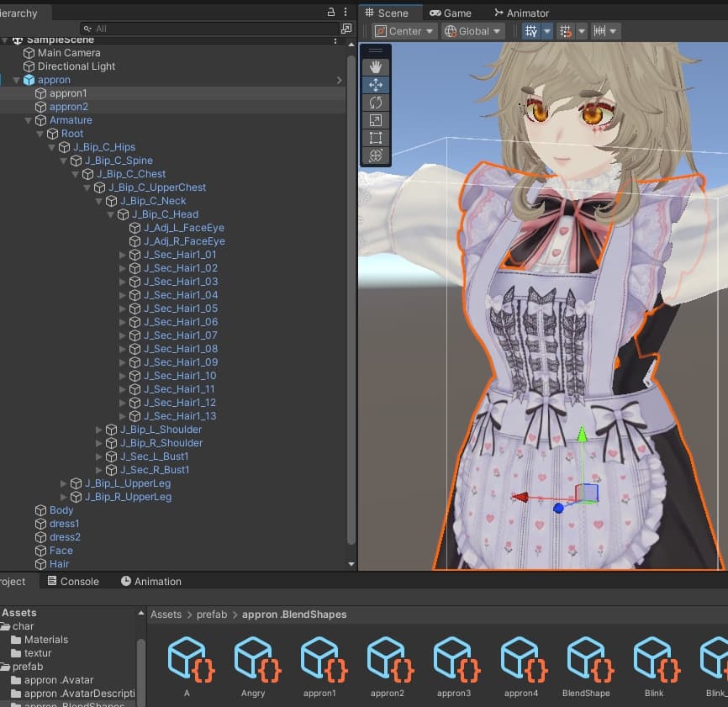Click the overlay toolbar drag handle
This screenshot has height=707, width=728.
point(375,50)
